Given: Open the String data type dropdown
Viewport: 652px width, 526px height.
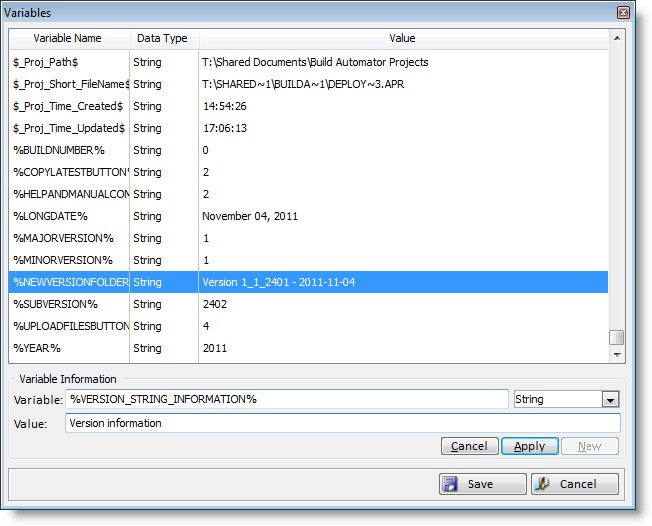Looking at the screenshot, I should (x=610, y=400).
